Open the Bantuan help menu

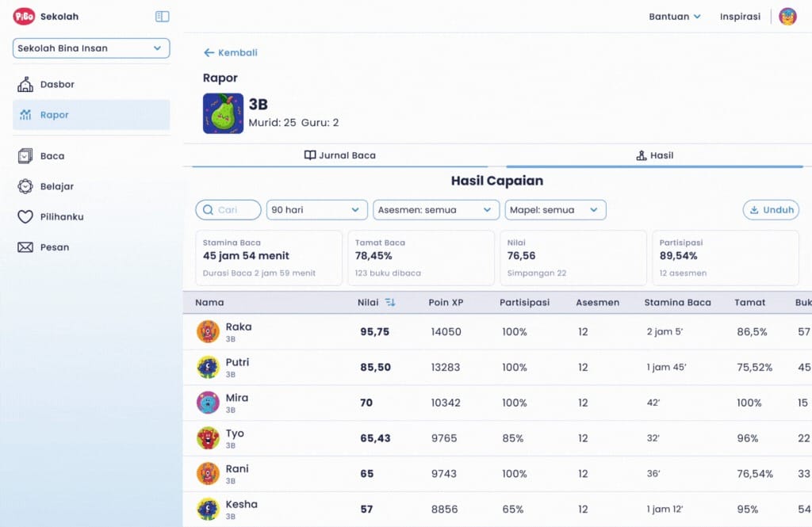pyautogui.click(x=675, y=17)
